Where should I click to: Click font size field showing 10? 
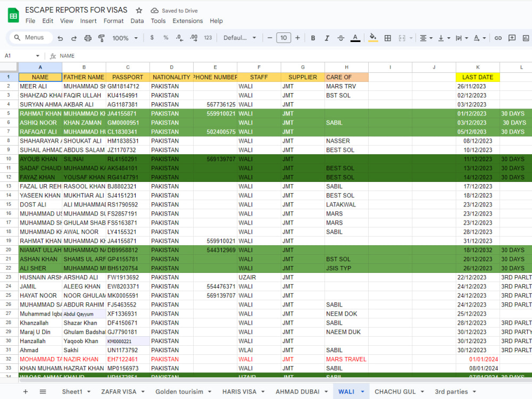click(284, 38)
